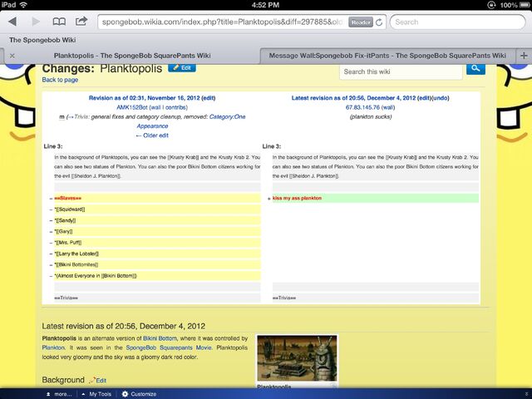Go to Older edit link
The width and height of the screenshot is (532, 399).
click(x=152, y=135)
